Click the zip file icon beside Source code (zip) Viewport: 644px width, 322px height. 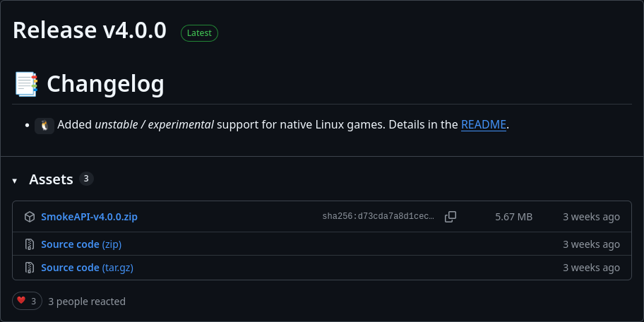coord(30,244)
